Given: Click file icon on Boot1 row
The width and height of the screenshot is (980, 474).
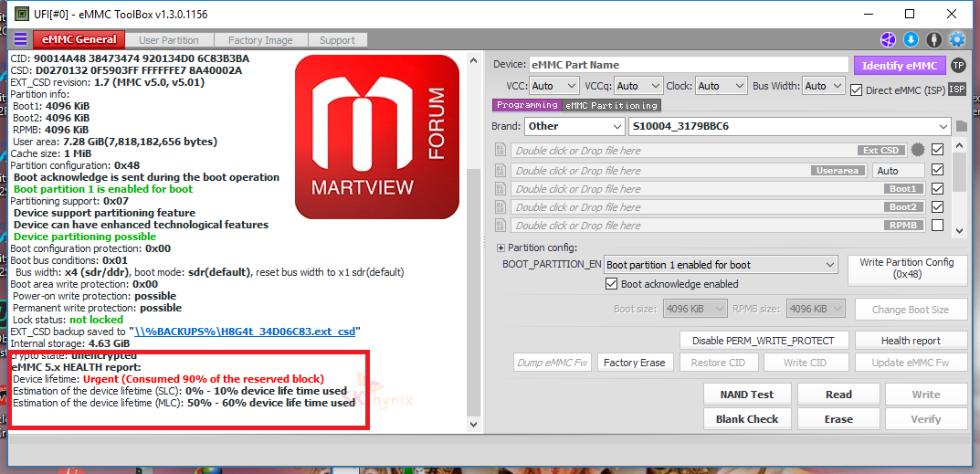Looking at the screenshot, I should point(500,188).
